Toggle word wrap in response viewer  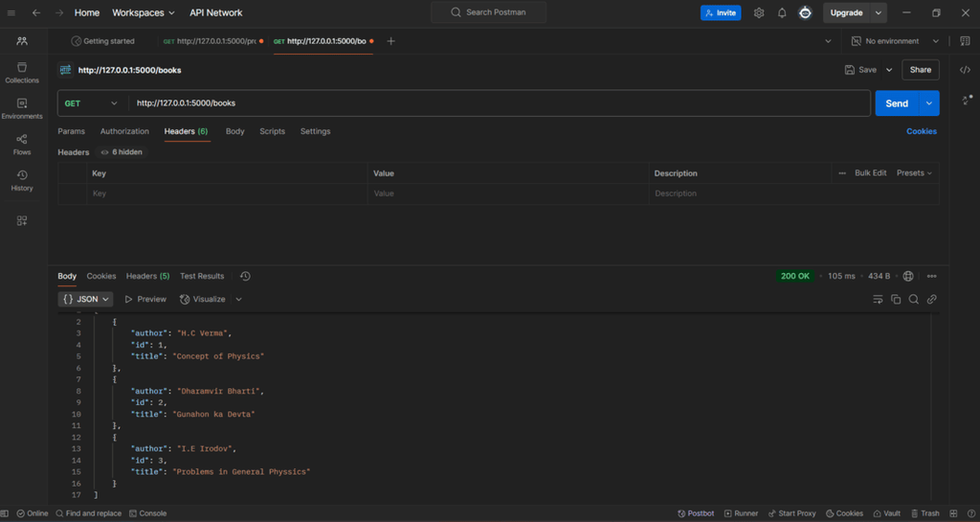point(878,300)
